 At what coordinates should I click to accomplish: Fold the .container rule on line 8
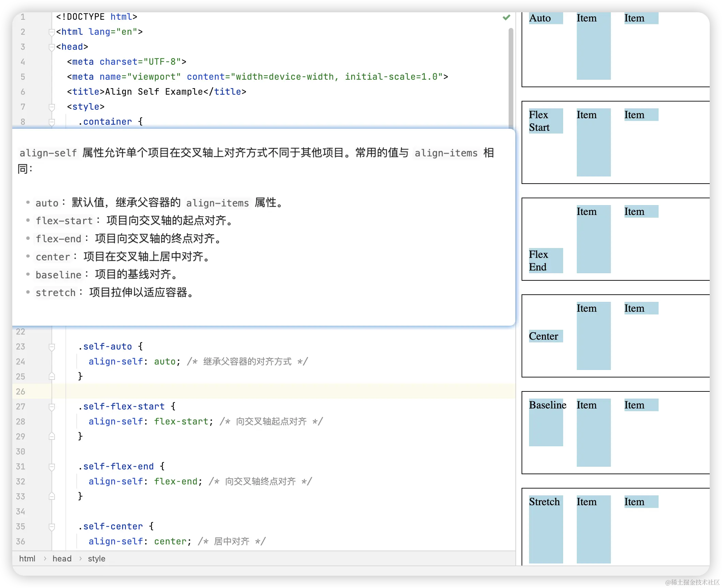(52, 122)
